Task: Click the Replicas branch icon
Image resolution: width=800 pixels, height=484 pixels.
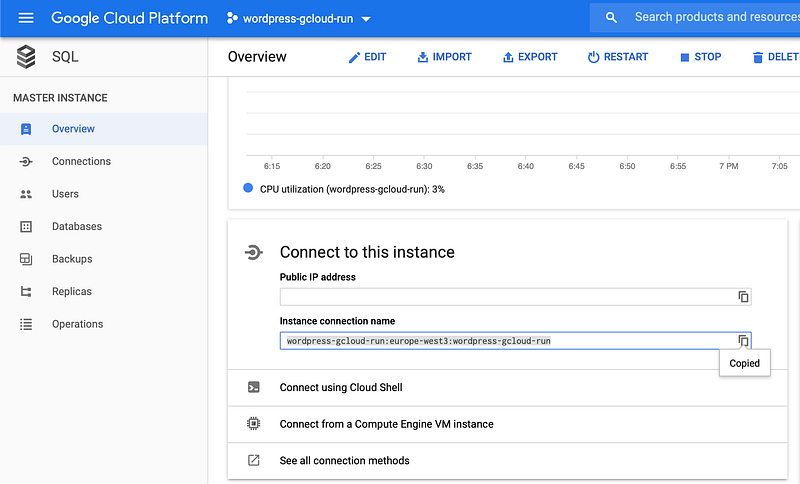Action: (x=26, y=292)
